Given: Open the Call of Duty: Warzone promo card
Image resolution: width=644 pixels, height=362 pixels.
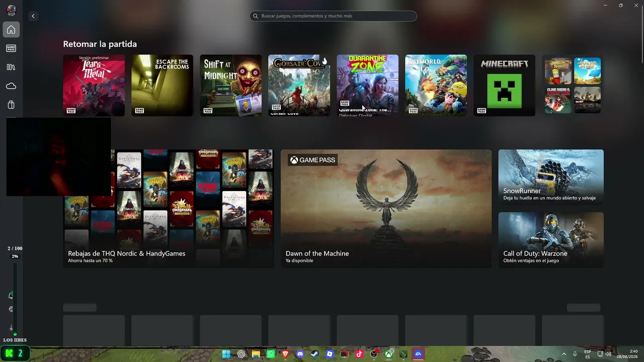Looking at the screenshot, I should (x=551, y=240).
